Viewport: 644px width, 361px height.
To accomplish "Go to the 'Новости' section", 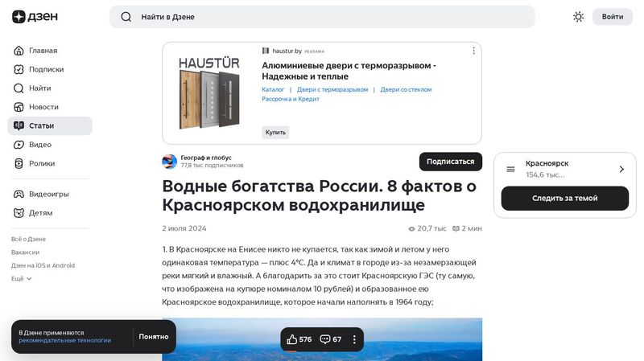I will (x=43, y=107).
